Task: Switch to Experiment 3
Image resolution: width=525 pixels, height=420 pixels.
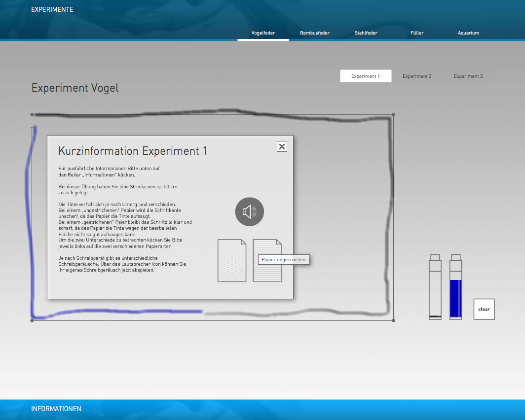Action: pyautogui.click(x=468, y=76)
